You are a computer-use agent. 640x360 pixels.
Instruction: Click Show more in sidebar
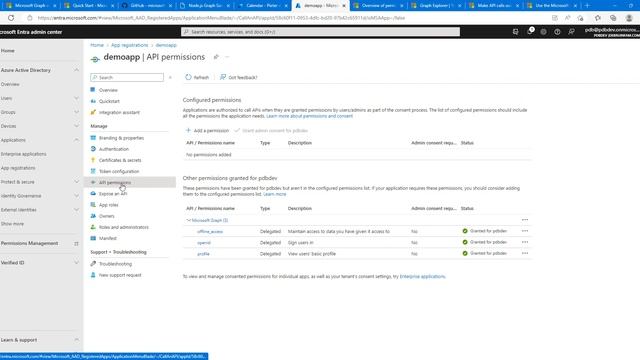click(x=12, y=224)
